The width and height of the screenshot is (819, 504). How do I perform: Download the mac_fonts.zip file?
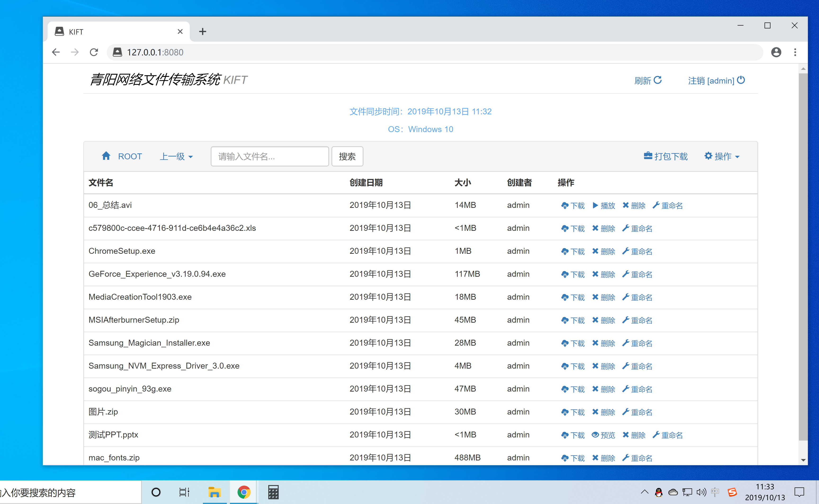click(x=573, y=458)
